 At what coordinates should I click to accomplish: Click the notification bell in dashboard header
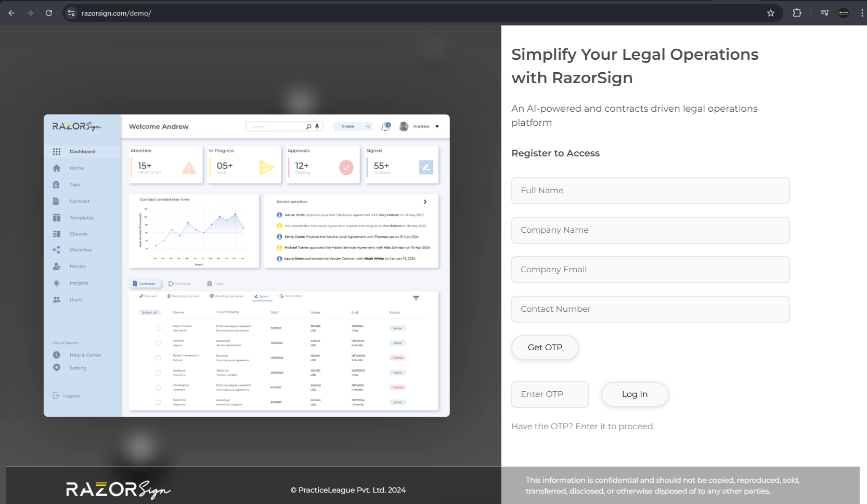385,126
